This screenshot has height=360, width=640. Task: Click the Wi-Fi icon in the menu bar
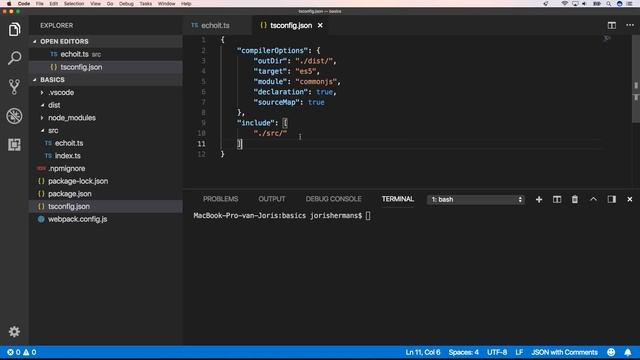pos(564,3)
